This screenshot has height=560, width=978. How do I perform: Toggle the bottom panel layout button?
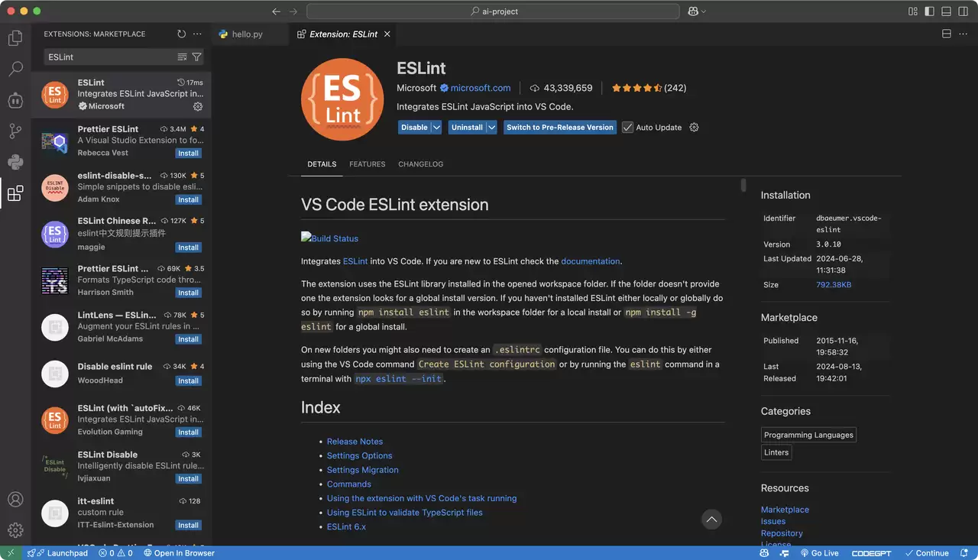(x=946, y=11)
